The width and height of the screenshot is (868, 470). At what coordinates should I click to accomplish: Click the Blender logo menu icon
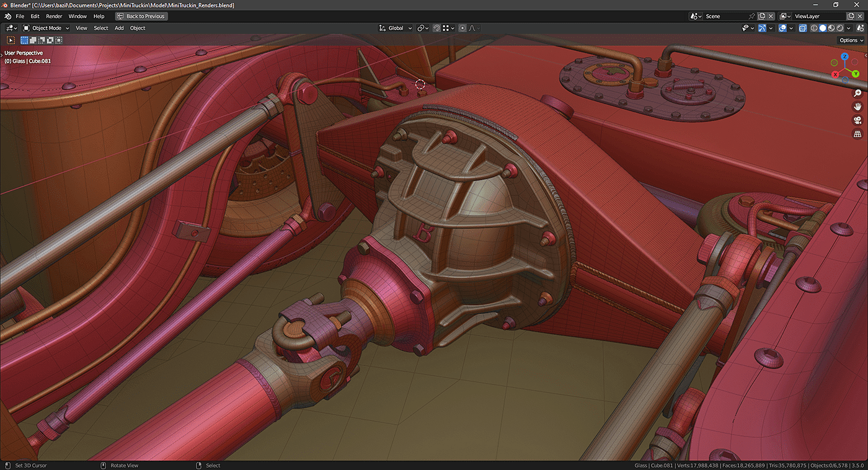[x=7, y=16]
